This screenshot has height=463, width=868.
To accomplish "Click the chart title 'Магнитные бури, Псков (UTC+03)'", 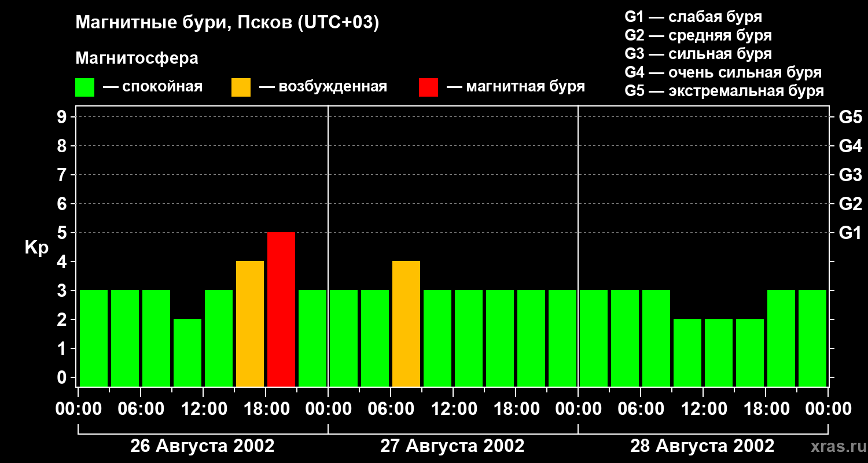I will pyautogui.click(x=227, y=23).
